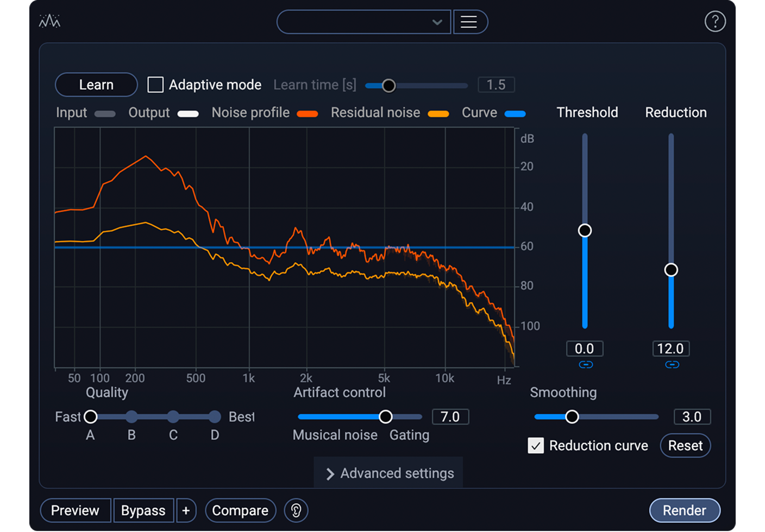765x532 pixels.
Task: Click the iZotope logo icon
Action: point(49,21)
